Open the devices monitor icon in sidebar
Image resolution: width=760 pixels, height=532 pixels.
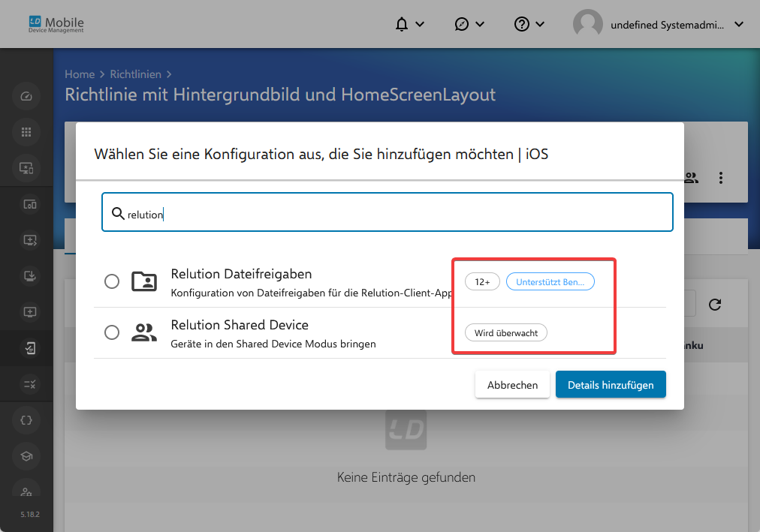point(26,168)
